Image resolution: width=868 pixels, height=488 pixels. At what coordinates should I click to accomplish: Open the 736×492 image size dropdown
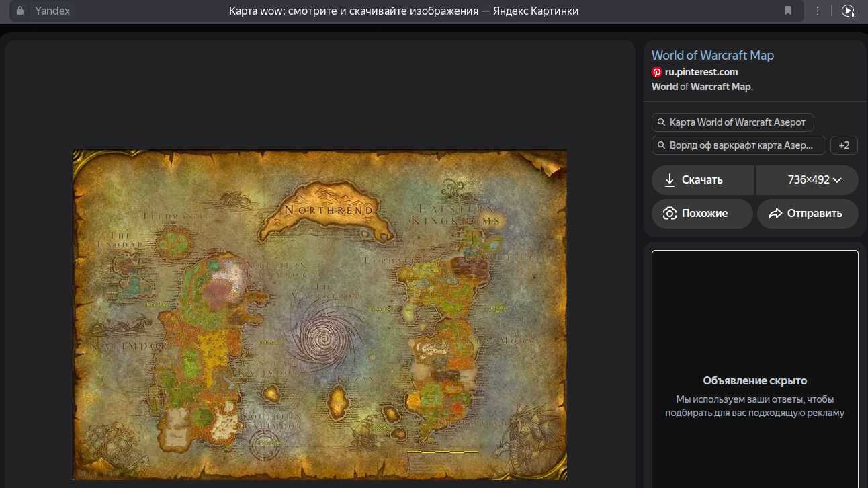coord(807,180)
